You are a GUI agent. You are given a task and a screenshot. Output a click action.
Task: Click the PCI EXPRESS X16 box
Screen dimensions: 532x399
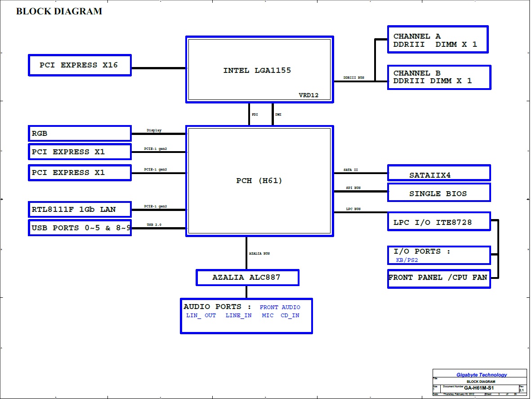80,65
